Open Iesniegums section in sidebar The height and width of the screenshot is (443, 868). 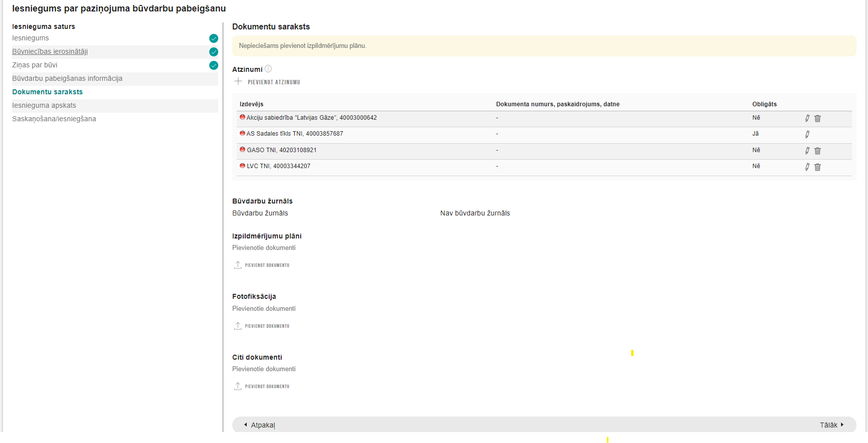pyautogui.click(x=30, y=38)
